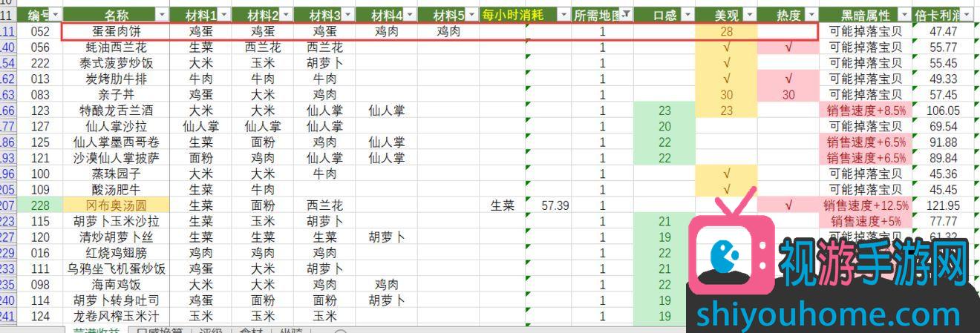Click the 销售速度+12.5% cell

(866, 205)
